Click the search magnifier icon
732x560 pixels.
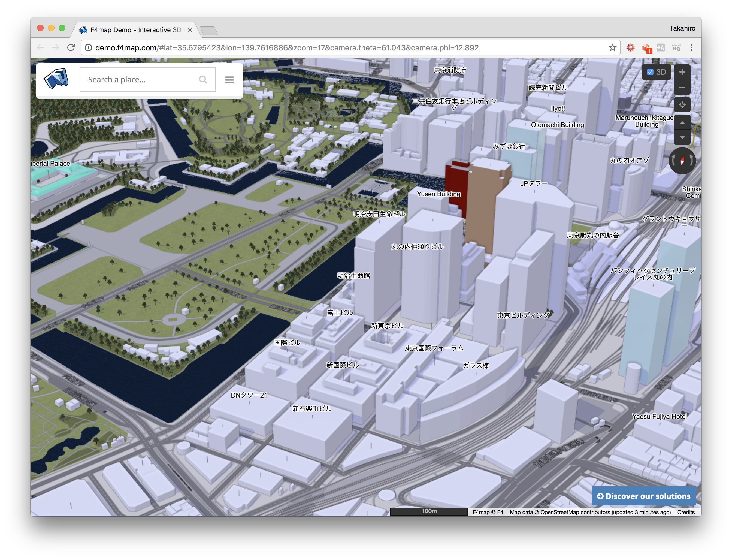[x=203, y=80]
